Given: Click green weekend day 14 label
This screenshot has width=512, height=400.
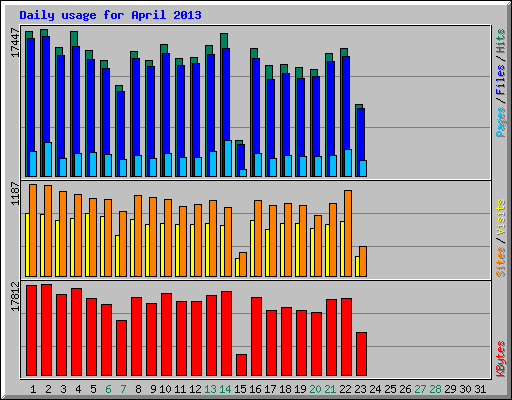Looking at the screenshot, I should tap(225, 389).
